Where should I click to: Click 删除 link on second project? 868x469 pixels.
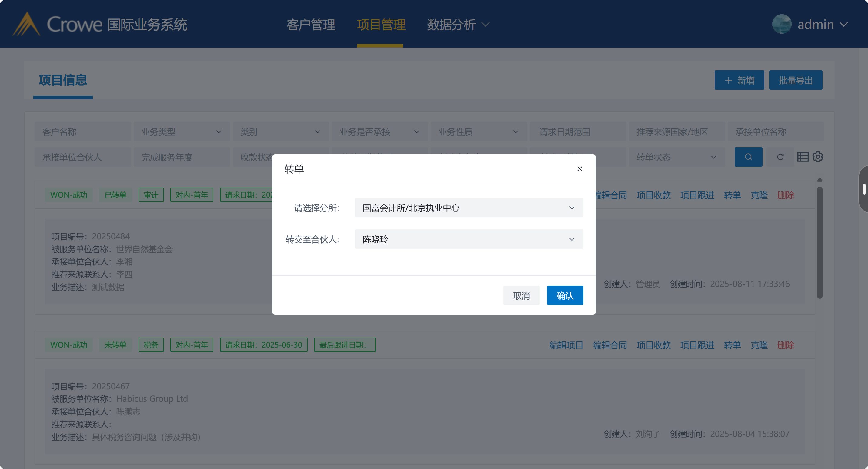pos(786,345)
